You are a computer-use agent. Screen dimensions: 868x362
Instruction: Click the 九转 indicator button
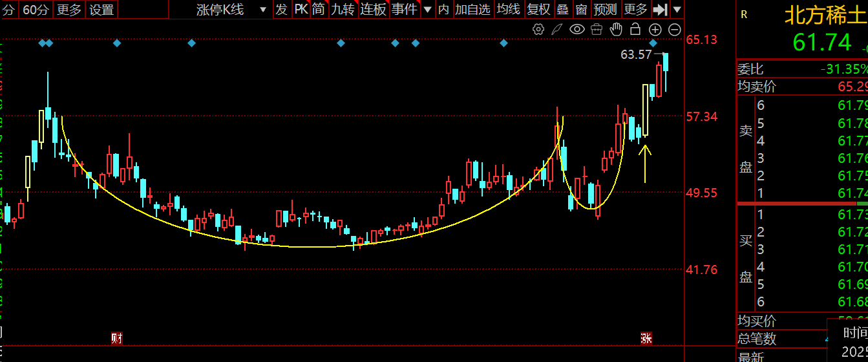(x=343, y=10)
